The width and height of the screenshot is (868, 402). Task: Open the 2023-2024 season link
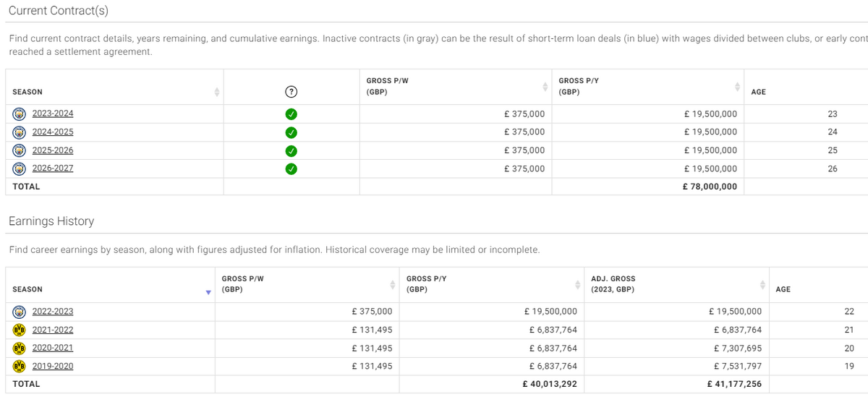pos(53,114)
